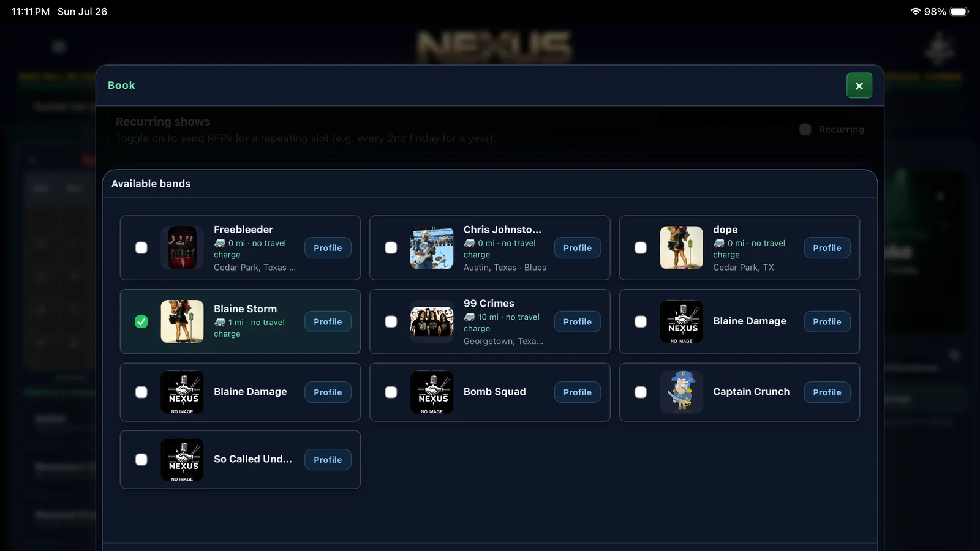Open Blaine Storm's Profile
Viewport: 980px width, 551px height.
coord(328,321)
